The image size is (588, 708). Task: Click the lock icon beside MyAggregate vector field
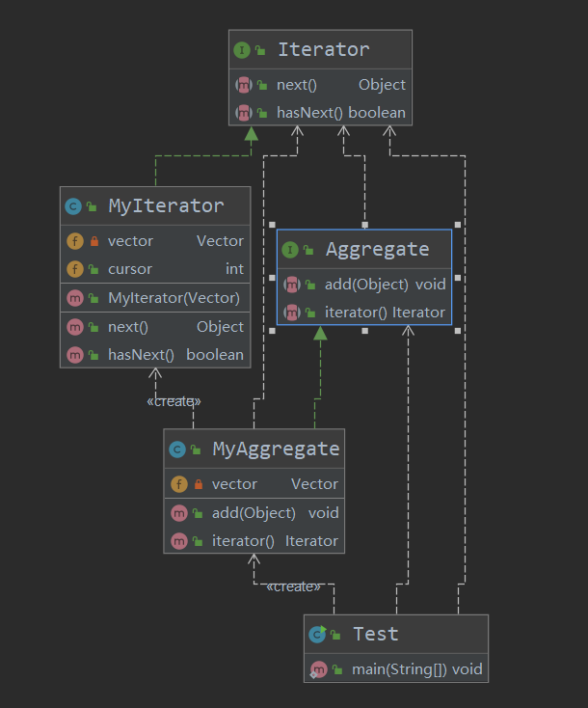(x=197, y=484)
